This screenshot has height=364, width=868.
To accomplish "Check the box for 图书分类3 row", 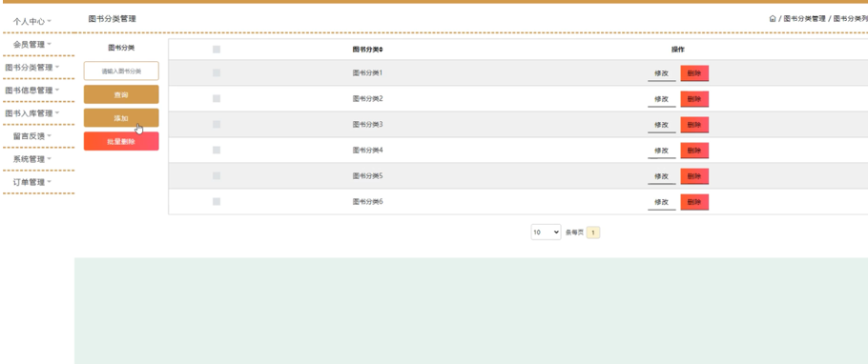I will pyautogui.click(x=217, y=125).
